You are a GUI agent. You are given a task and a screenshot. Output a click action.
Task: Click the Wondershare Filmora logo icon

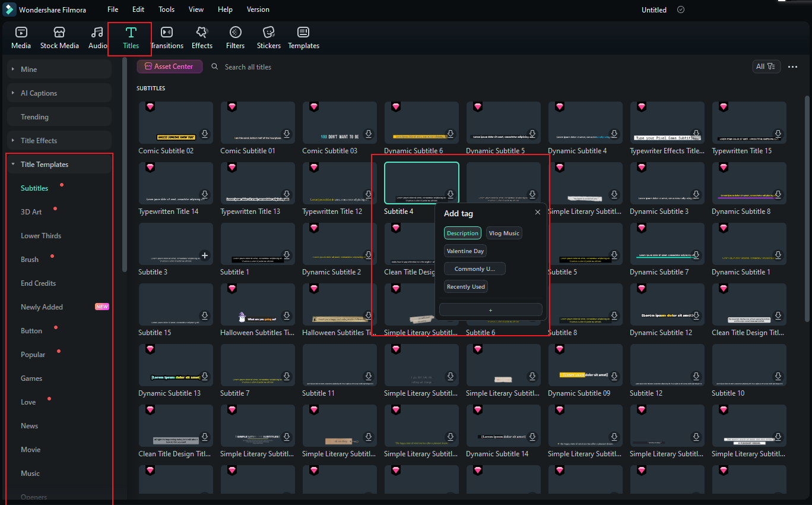(x=9, y=10)
